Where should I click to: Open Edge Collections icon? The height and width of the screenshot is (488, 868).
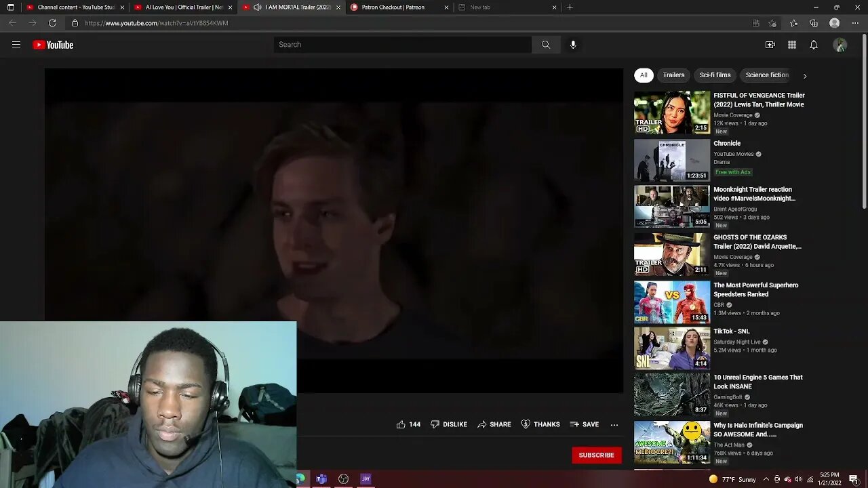tap(814, 23)
